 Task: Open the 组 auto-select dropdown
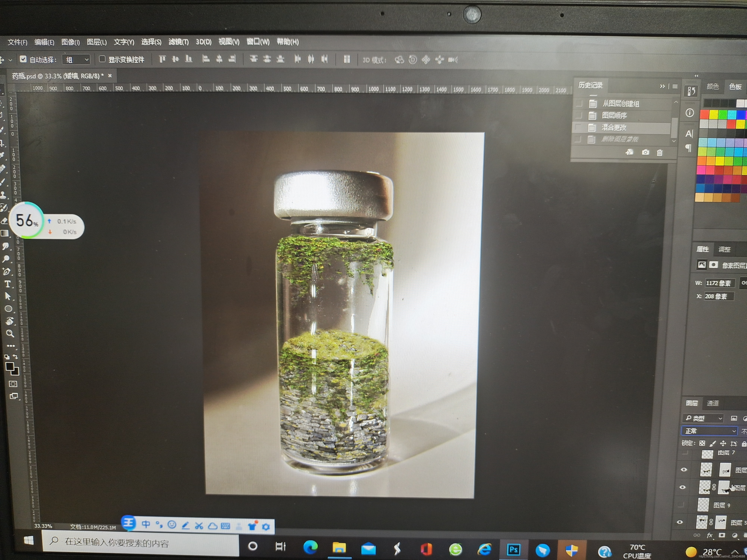76,60
